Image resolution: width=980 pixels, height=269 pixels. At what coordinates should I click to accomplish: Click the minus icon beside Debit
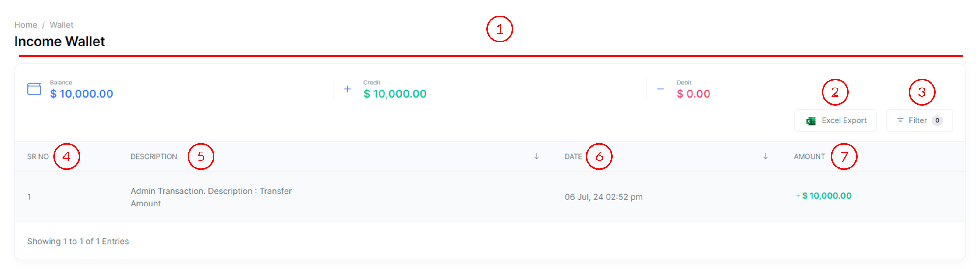coord(660,89)
